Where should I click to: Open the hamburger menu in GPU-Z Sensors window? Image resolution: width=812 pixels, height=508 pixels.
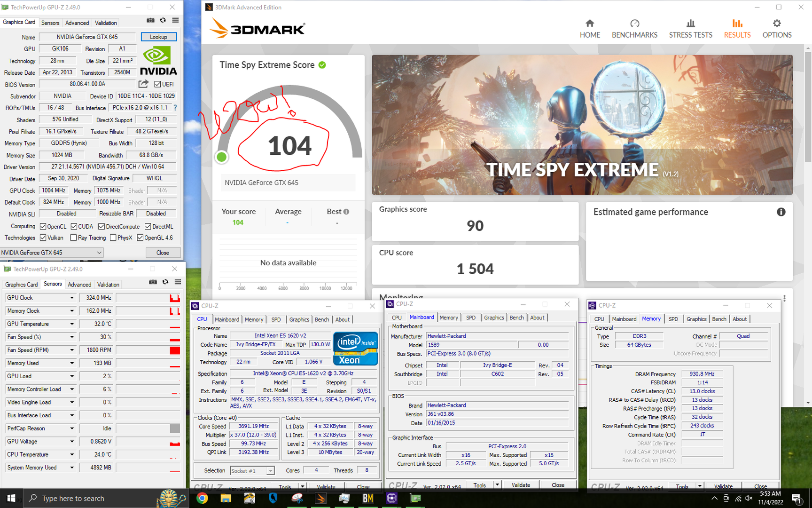click(x=178, y=282)
